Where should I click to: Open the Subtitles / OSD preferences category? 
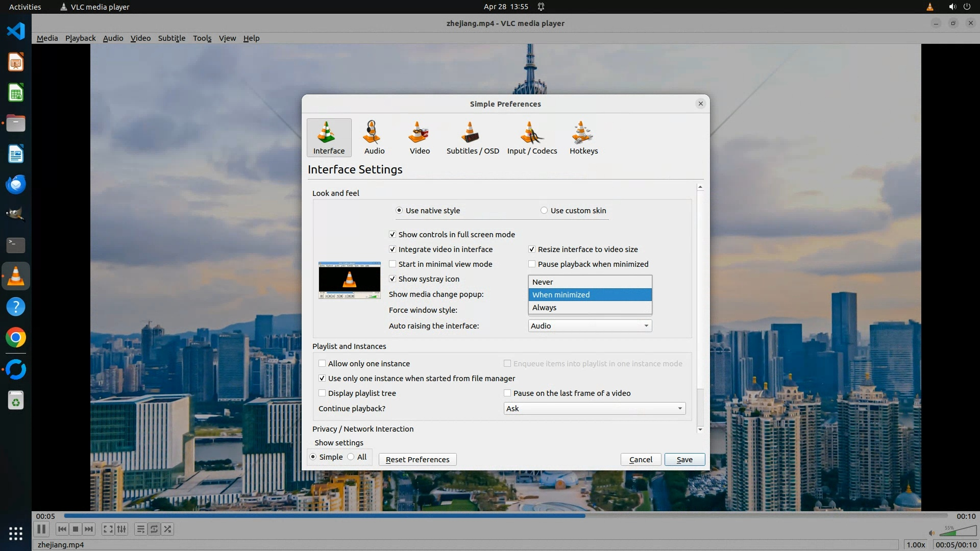coord(472,137)
